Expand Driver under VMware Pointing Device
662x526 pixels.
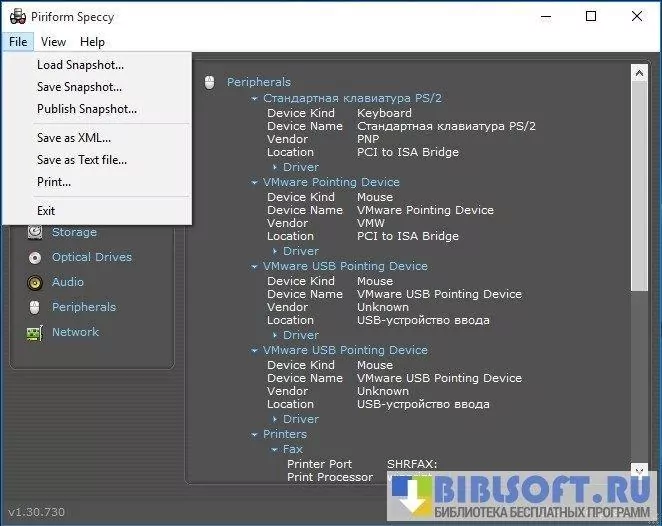275,251
